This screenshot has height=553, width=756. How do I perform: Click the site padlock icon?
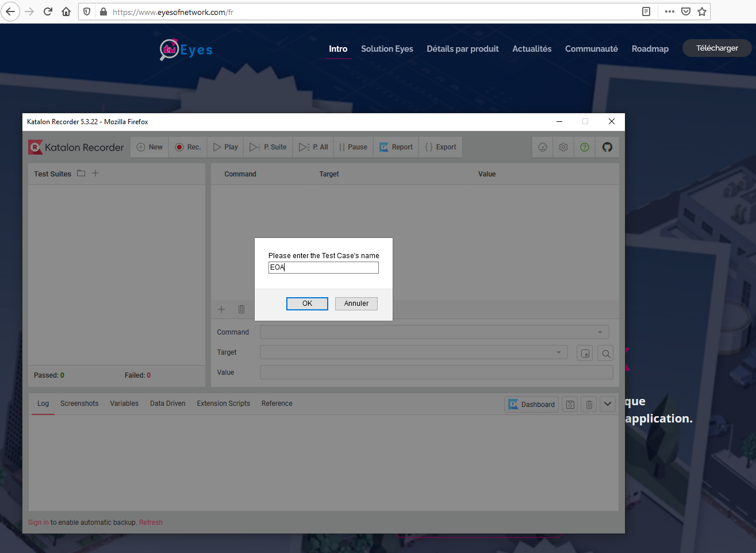point(103,11)
